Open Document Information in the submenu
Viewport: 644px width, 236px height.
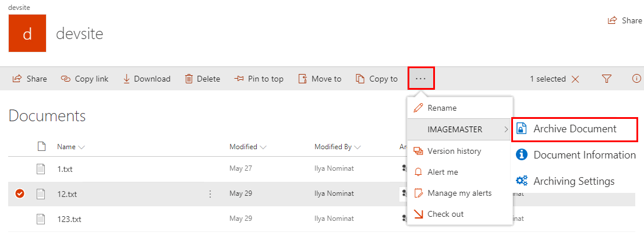(x=575, y=155)
